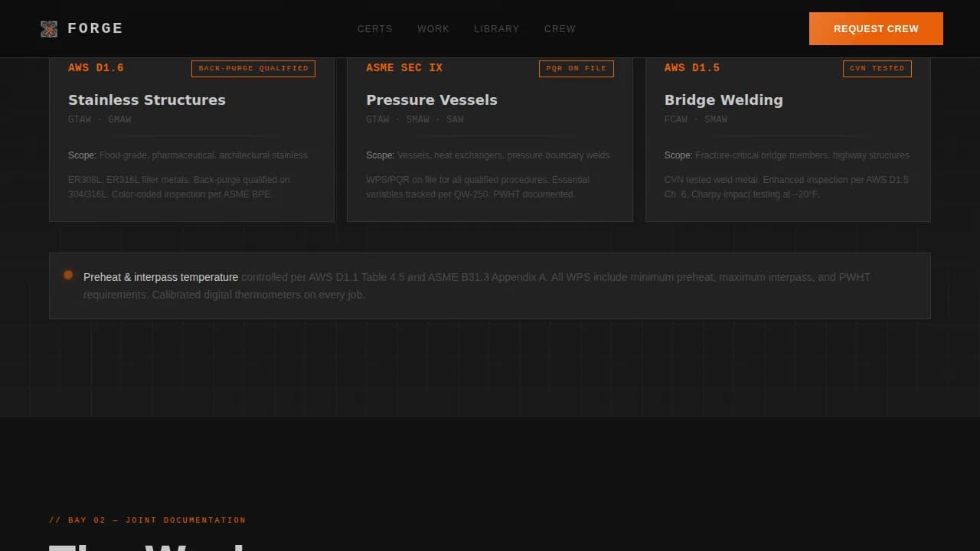Click the ASME SEC IX label
Image resolution: width=980 pixels, height=551 pixels.
coord(404,67)
